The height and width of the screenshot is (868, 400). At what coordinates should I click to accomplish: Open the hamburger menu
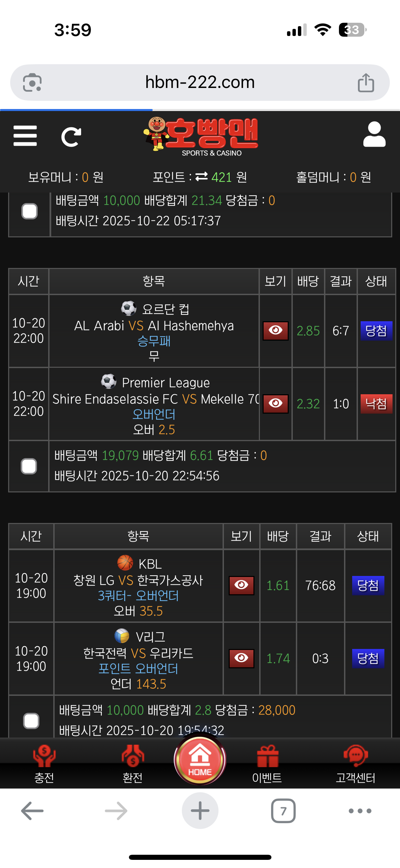coord(25,136)
